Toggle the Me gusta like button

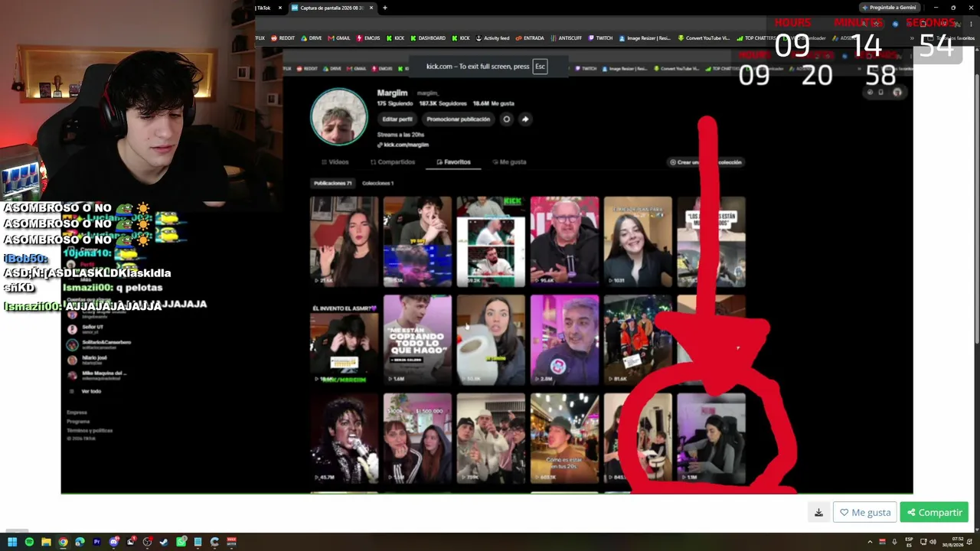click(x=865, y=513)
